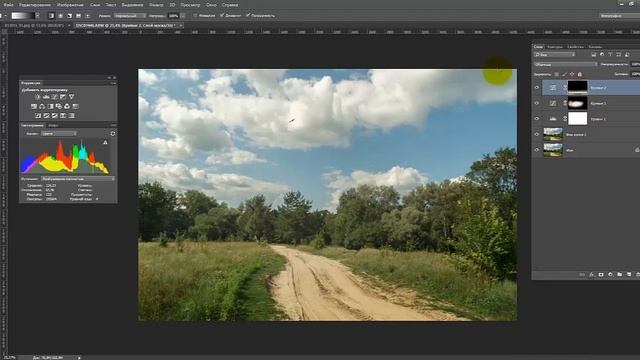Choose the linear gradient type icon

[51, 16]
